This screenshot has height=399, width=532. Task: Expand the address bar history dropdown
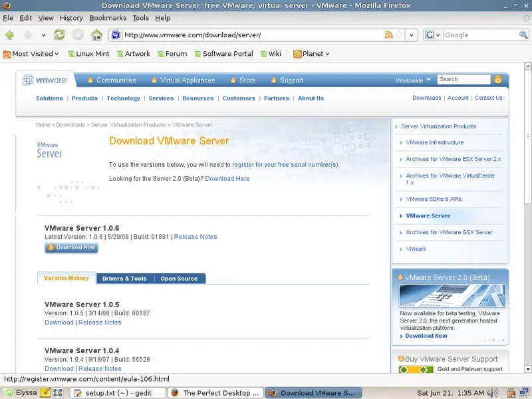tap(411, 35)
